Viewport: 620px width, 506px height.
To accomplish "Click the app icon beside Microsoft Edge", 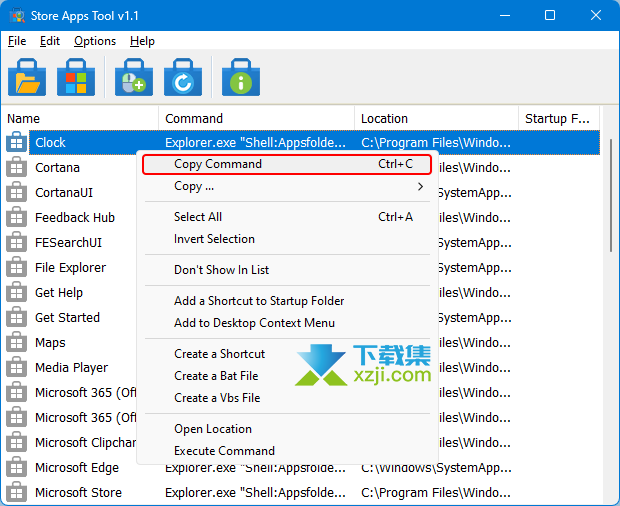I will (16, 467).
